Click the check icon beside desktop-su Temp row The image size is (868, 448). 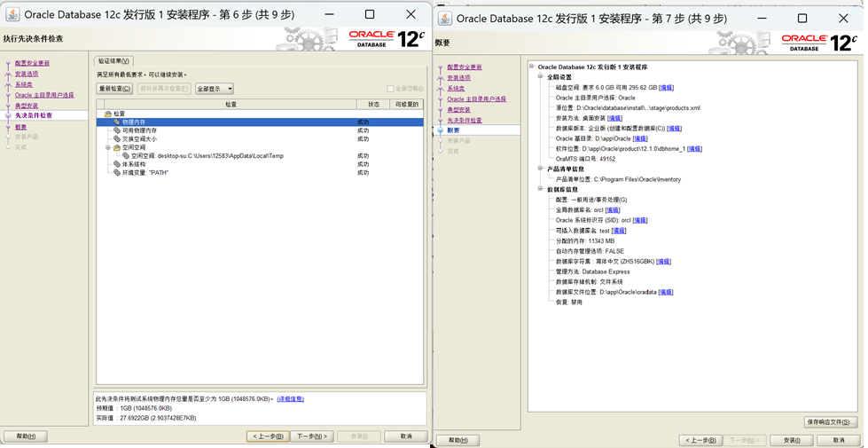(x=126, y=156)
